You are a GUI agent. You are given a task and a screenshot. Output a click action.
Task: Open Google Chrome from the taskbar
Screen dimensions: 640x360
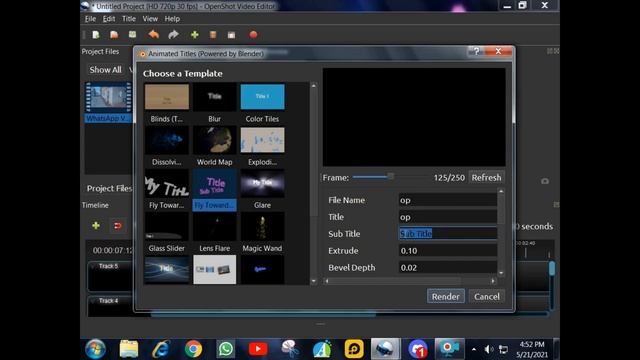[x=193, y=349]
